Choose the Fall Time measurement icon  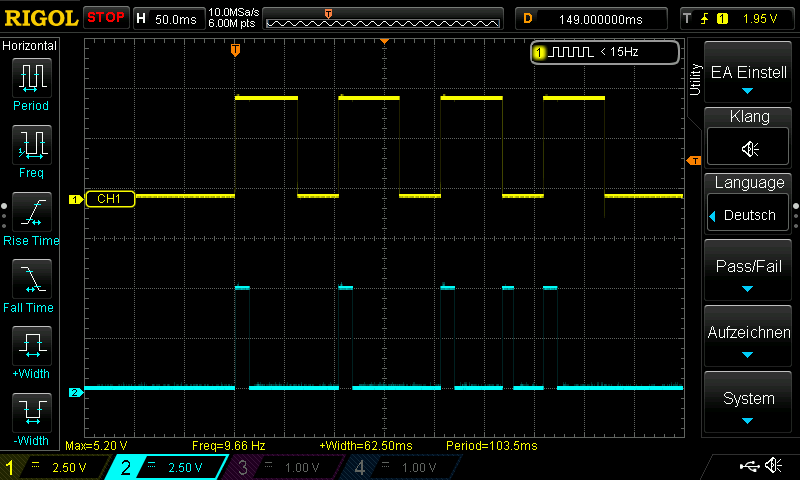(31, 279)
